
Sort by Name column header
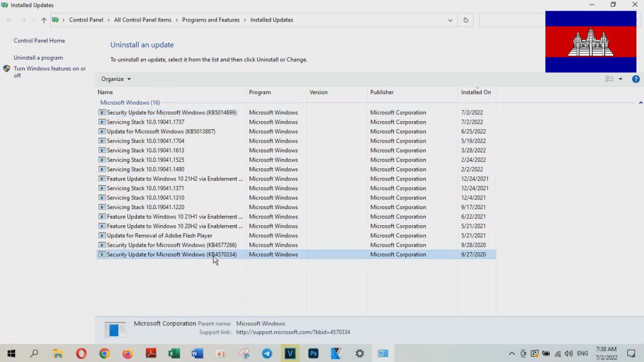pyautogui.click(x=171, y=93)
